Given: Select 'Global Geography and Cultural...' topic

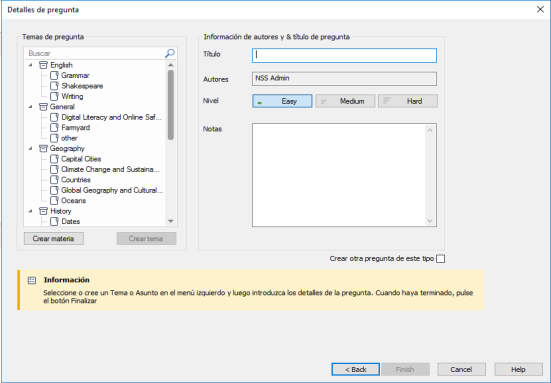Looking at the screenshot, I should click(x=112, y=190).
